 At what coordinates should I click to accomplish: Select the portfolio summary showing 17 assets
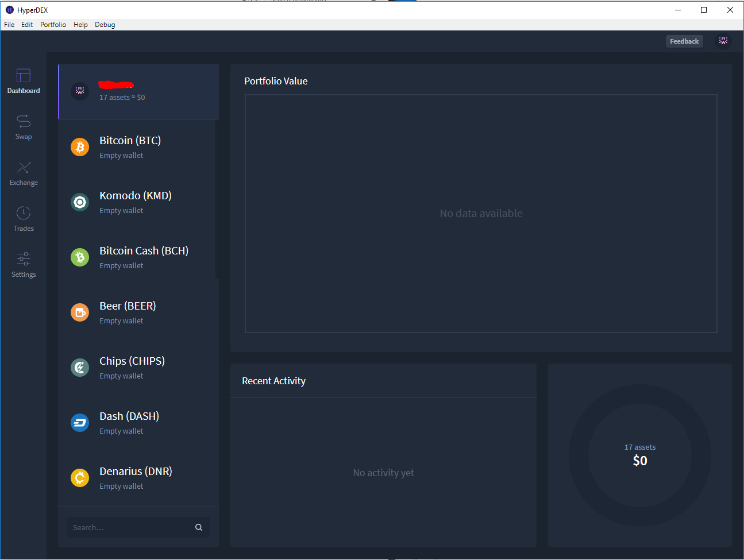(x=138, y=91)
